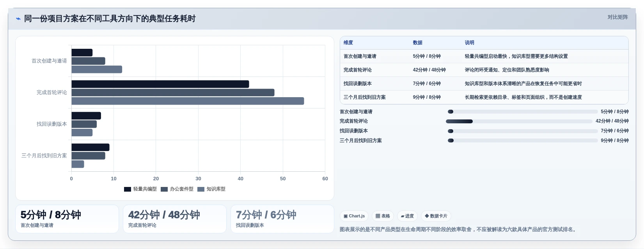The width and height of the screenshot is (644, 249).
Task: Open the 42分钟 / 48分钟 stat card
Action: pyautogui.click(x=175, y=219)
